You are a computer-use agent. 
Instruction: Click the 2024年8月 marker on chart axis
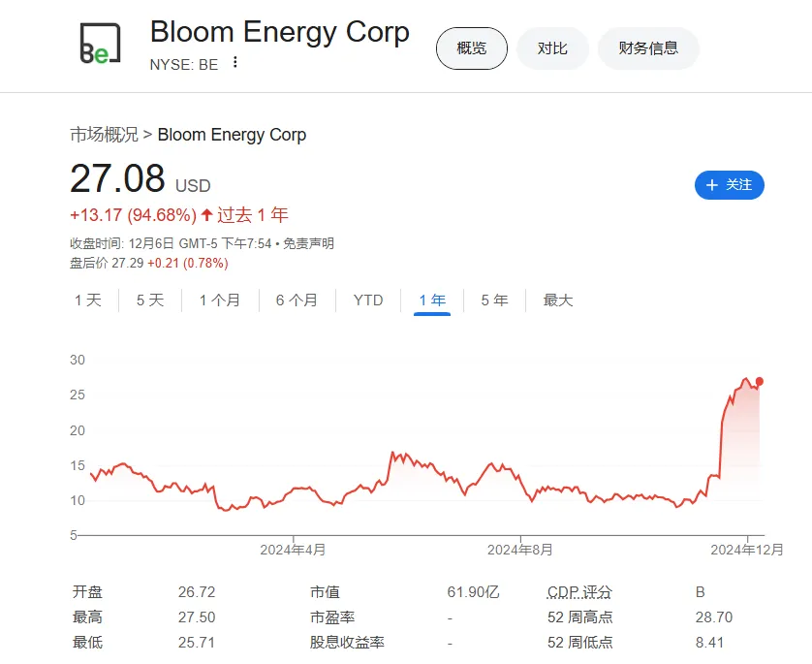click(520, 550)
